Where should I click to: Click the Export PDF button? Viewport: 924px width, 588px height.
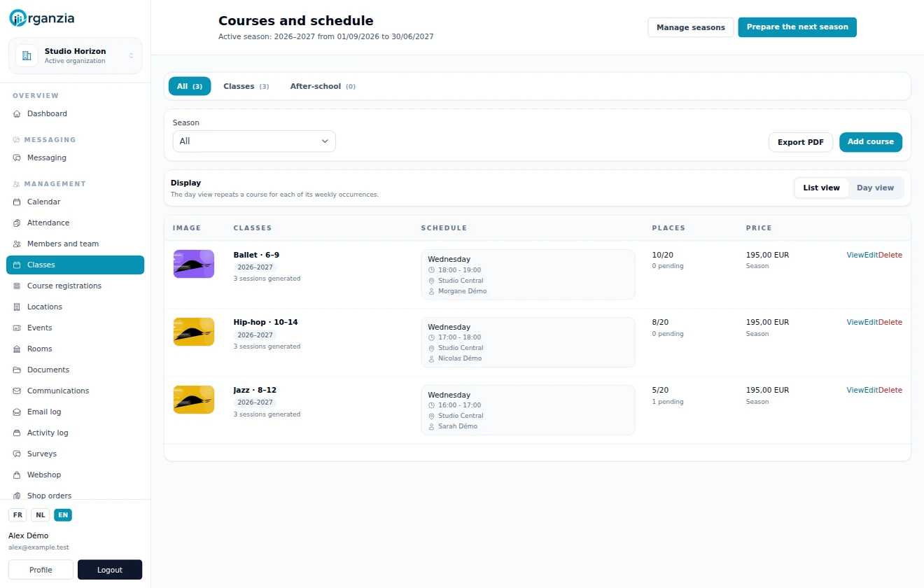click(x=801, y=142)
